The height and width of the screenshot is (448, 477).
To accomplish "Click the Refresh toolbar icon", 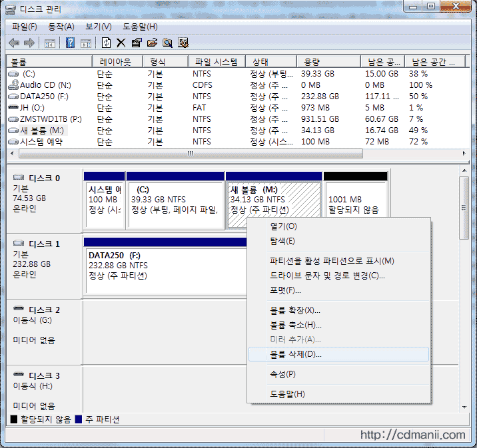I will (106, 43).
